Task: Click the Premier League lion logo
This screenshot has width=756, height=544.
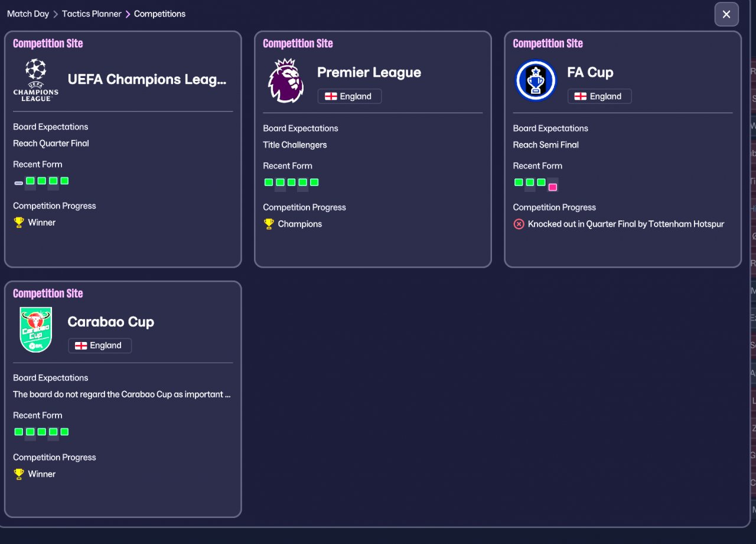Action: pos(286,80)
